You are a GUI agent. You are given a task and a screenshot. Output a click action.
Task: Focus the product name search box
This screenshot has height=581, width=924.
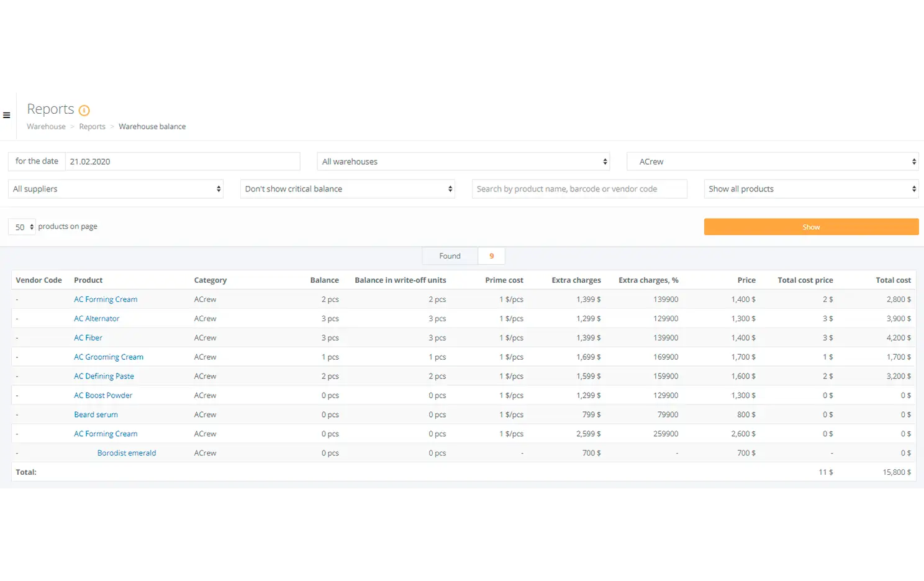click(579, 189)
